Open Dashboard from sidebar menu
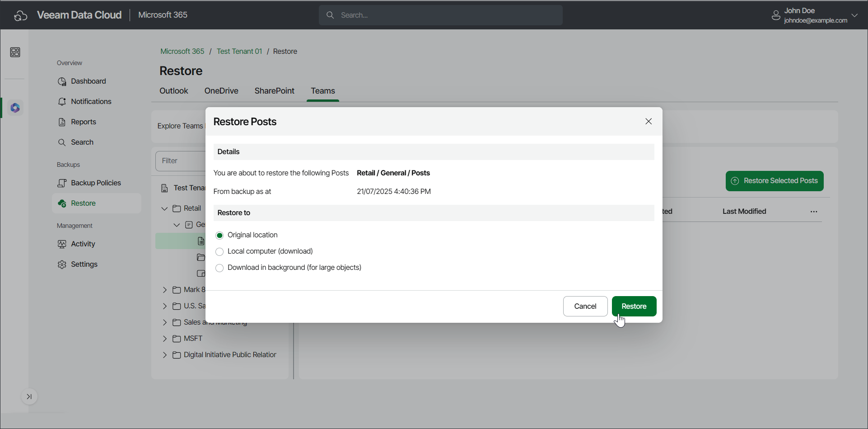Screen dimensions: 868x429 click(89, 81)
